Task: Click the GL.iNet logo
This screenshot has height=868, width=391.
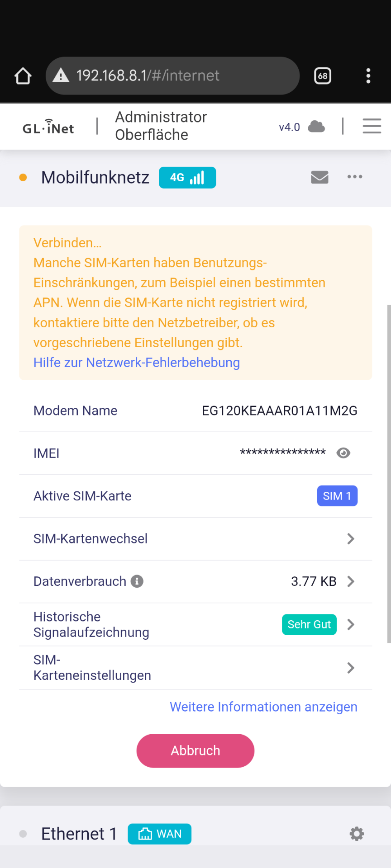Action: pyautogui.click(x=48, y=127)
